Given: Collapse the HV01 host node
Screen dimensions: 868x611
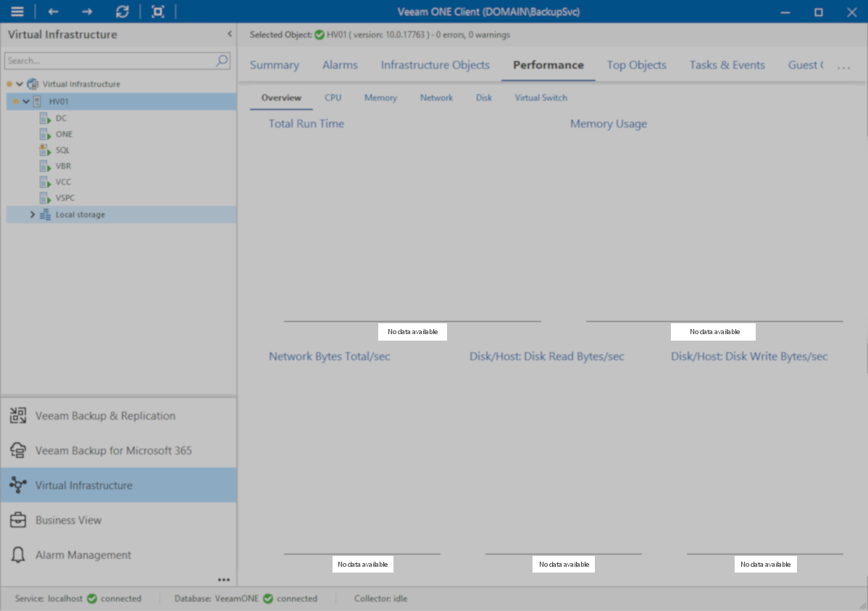Looking at the screenshot, I should click(x=26, y=101).
